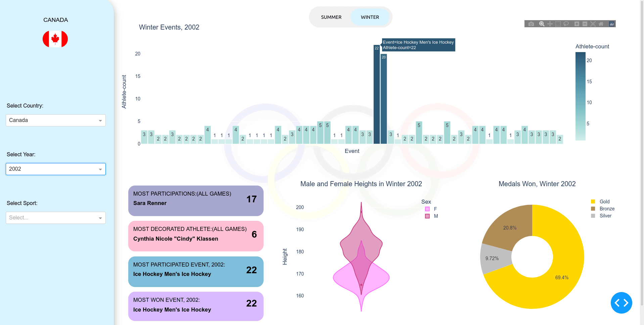Reset axes with the home icon

(x=601, y=24)
